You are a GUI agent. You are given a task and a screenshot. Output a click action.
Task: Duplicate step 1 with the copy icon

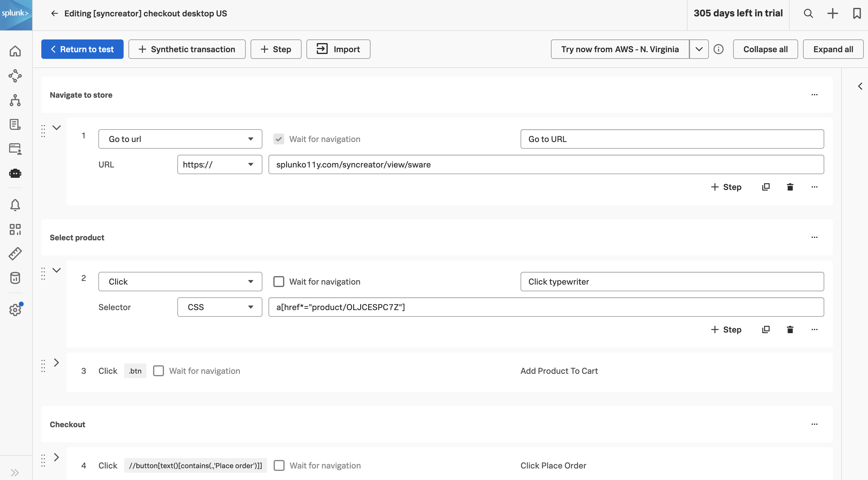pyautogui.click(x=766, y=187)
